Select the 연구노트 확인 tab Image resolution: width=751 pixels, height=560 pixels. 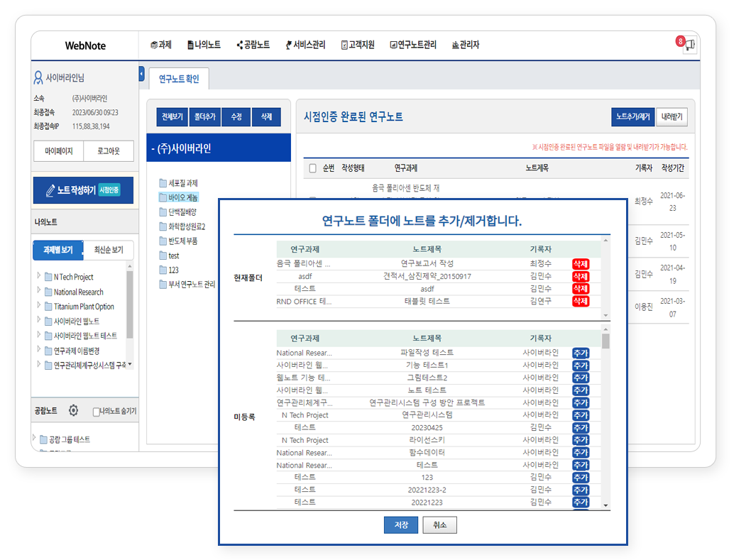[x=178, y=79]
